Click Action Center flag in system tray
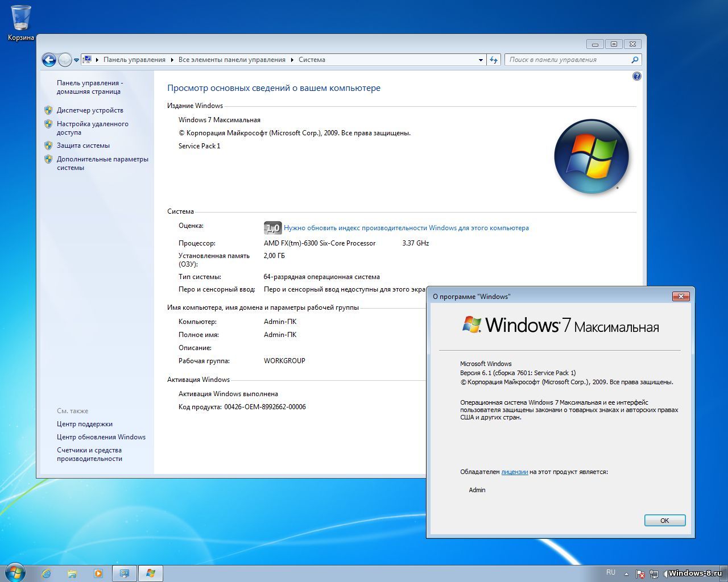 tap(640, 574)
